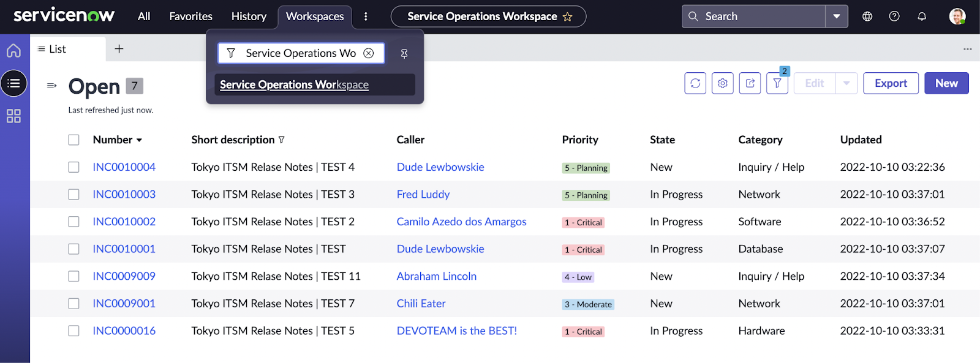Open caller Chili Eater
980x363 pixels.
coord(421,304)
